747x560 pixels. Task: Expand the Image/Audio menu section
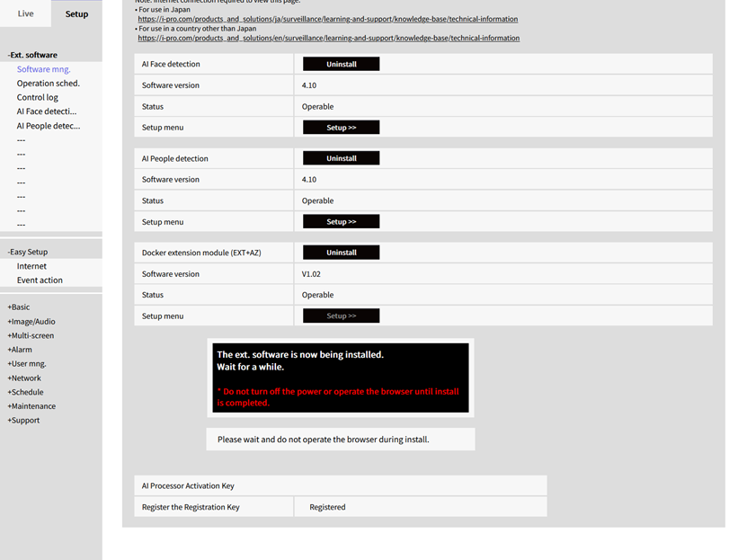(x=31, y=322)
